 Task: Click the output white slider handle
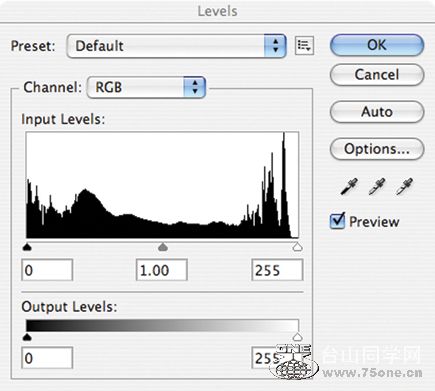click(297, 336)
